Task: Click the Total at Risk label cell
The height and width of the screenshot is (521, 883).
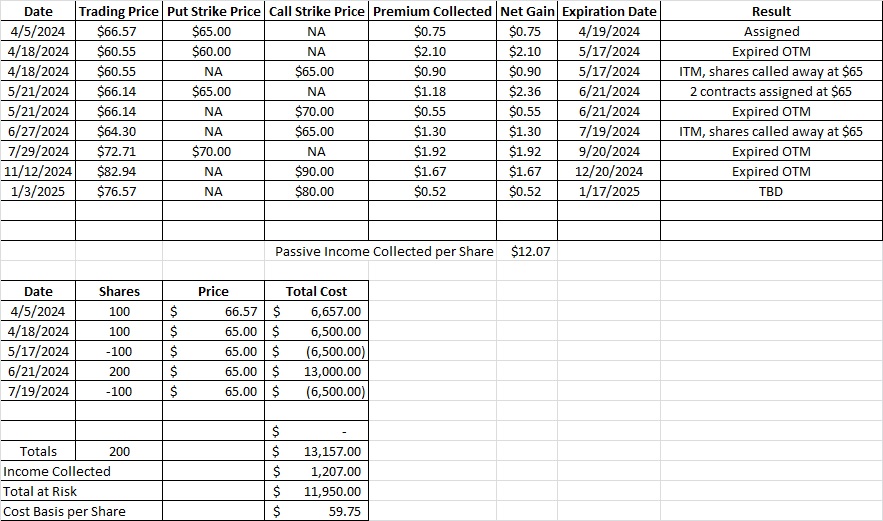Action: tap(82, 491)
